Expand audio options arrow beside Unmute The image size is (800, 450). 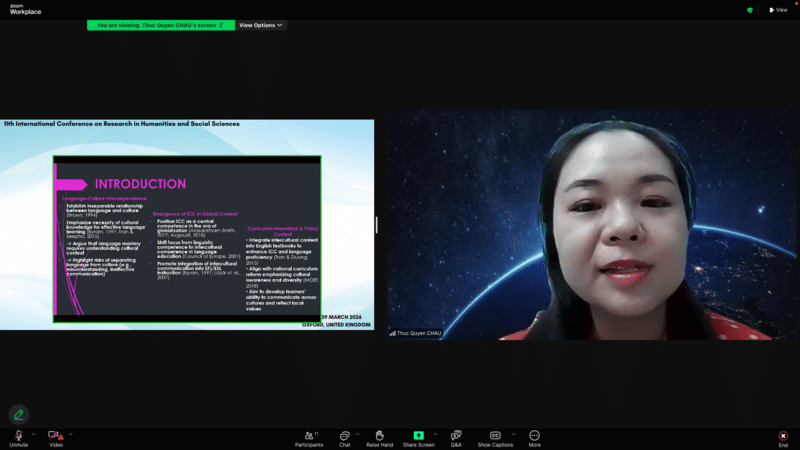click(33, 435)
